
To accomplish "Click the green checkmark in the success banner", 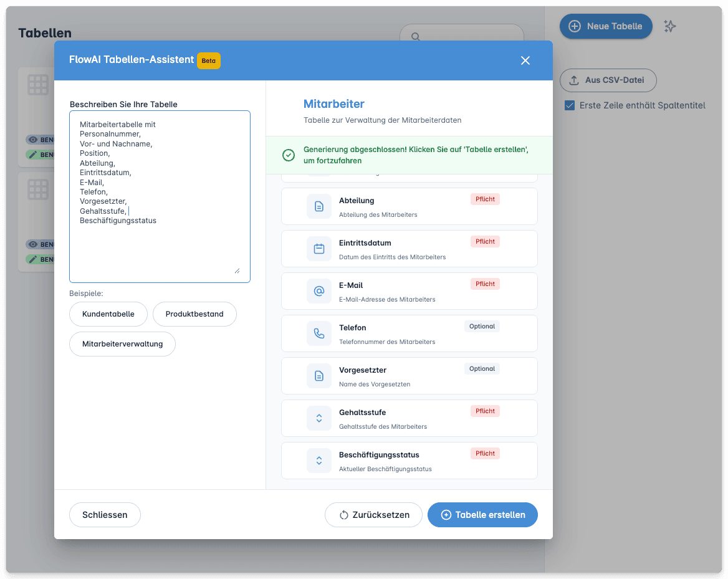I will click(x=288, y=155).
